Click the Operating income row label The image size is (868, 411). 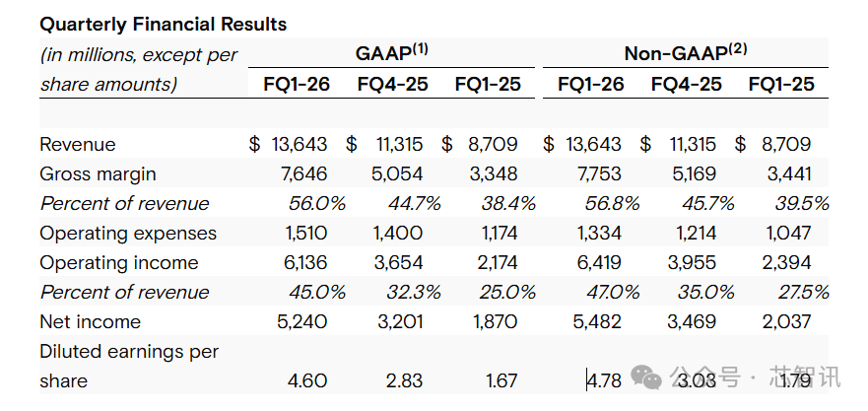coord(118,263)
